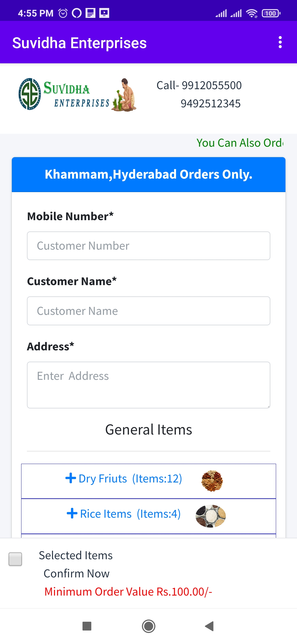Click the plus icon beside Rice Items
The width and height of the screenshot is (297, 644).
[x=72, y=513]
